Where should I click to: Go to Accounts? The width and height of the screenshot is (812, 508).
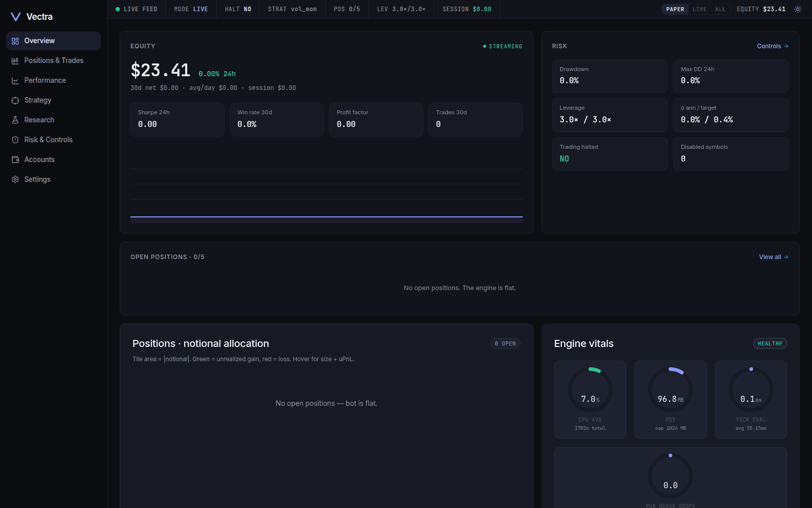(53, 160)
